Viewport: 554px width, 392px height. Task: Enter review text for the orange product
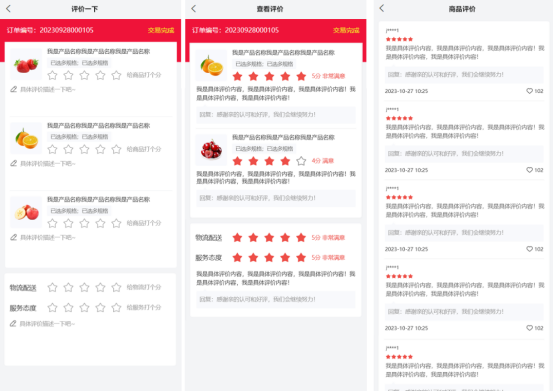coord(48,163)
